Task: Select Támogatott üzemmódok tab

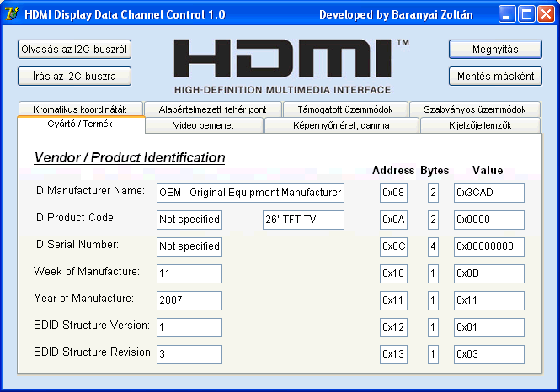Action: (x=345, y=109)
